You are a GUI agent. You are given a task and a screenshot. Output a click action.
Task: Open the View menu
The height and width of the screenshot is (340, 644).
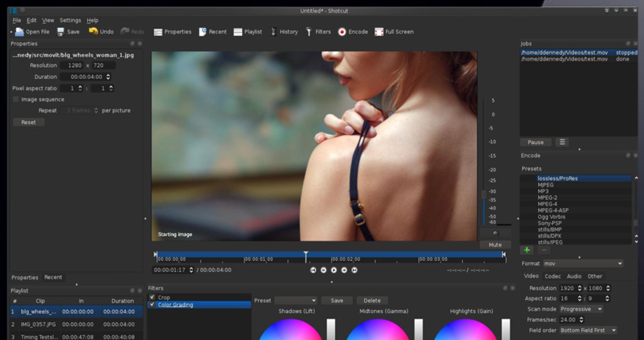coord(48,20)
